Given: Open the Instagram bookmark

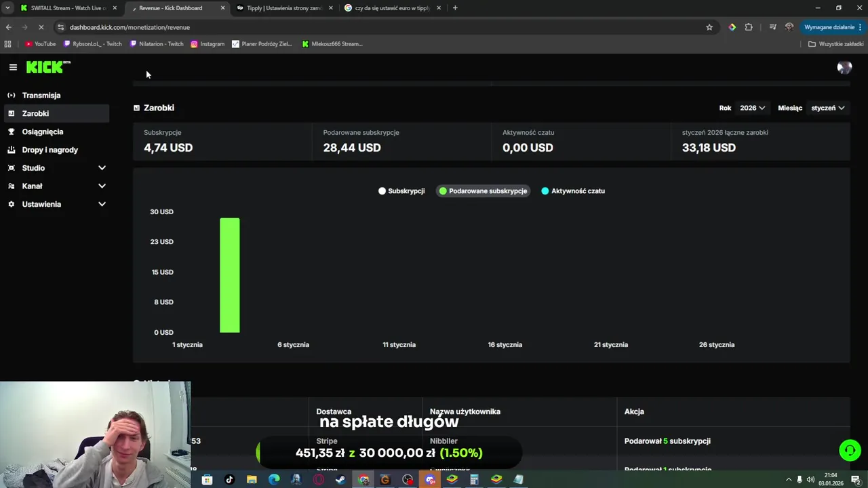Looking at the screenshot, I should (208, 44).
